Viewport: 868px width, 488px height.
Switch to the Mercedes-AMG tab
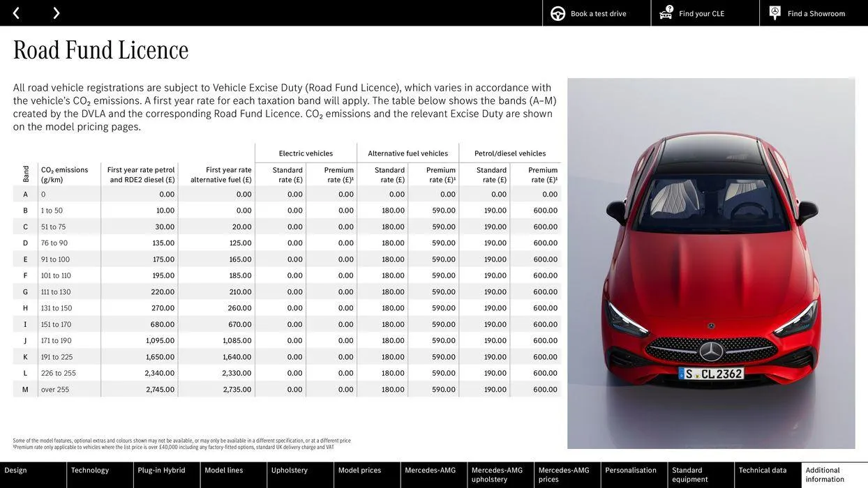point(433,474)
